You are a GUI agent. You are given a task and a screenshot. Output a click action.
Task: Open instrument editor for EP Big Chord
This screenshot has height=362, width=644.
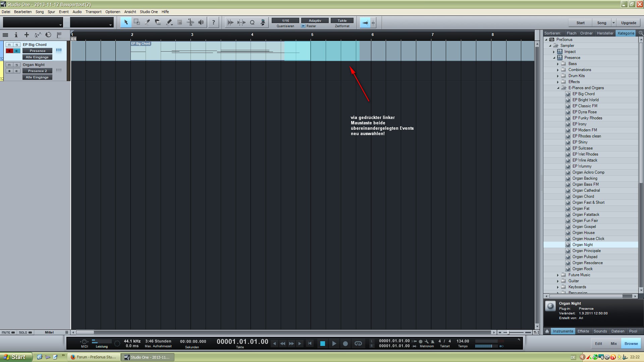[x=59, y=51]
